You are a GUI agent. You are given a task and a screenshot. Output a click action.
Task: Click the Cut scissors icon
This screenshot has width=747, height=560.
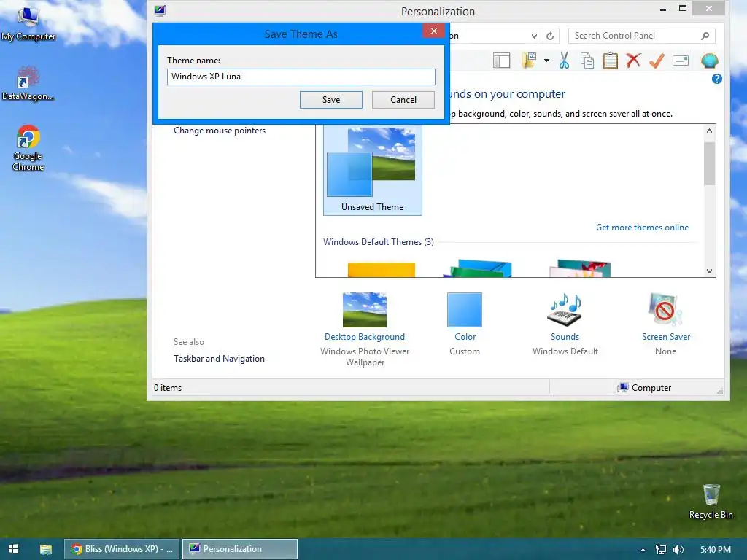tap(564, 61)
